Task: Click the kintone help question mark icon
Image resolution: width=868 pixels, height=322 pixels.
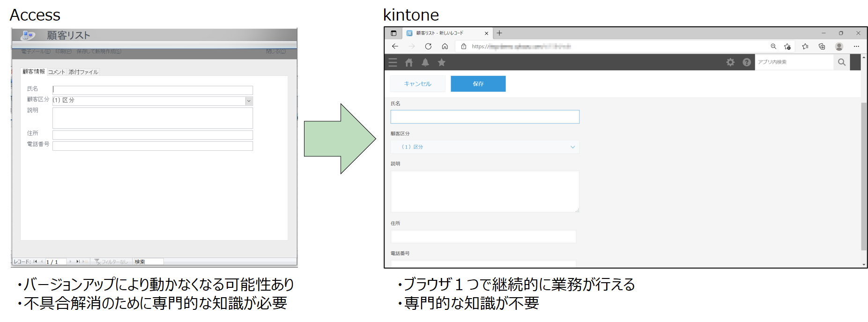Action: tap(747, 62)
